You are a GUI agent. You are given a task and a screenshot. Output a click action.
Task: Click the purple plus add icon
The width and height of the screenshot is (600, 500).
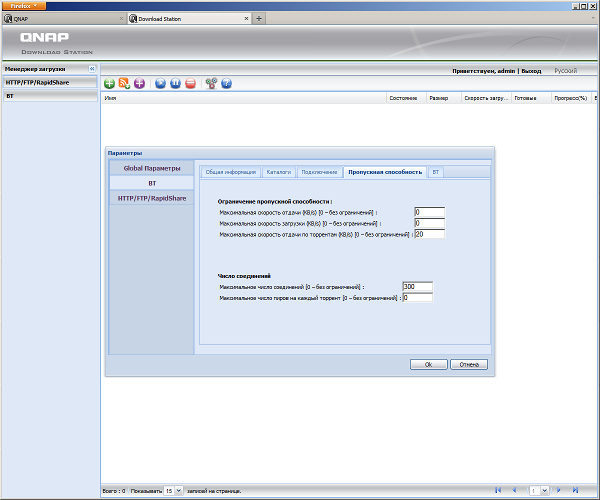click(x=139, y=83)
